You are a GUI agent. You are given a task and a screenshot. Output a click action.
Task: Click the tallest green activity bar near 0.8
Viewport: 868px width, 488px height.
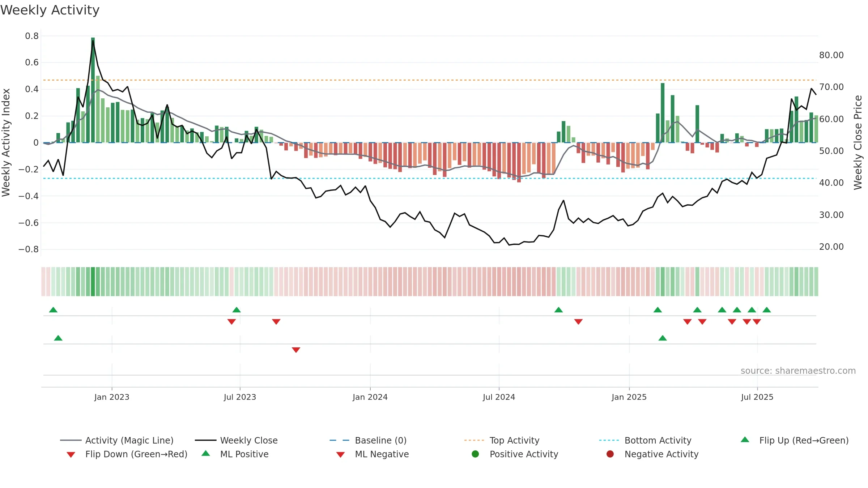[93, 90]
